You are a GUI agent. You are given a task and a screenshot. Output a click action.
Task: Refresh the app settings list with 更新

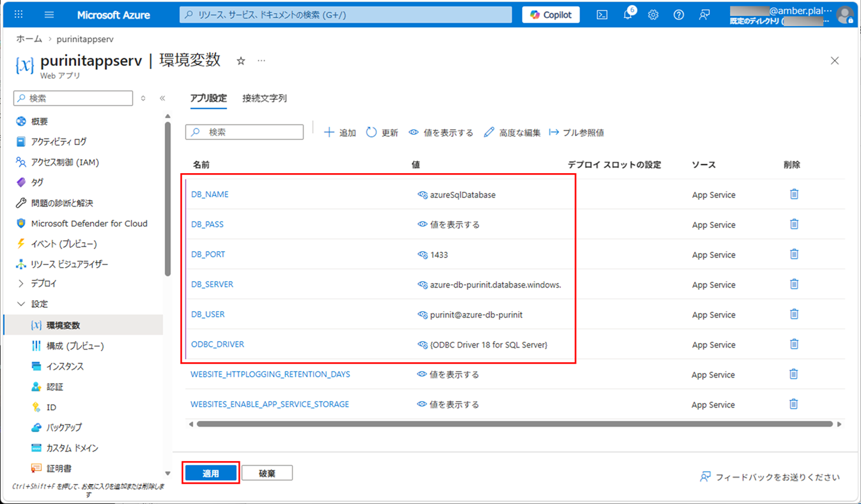coord(382,132)
